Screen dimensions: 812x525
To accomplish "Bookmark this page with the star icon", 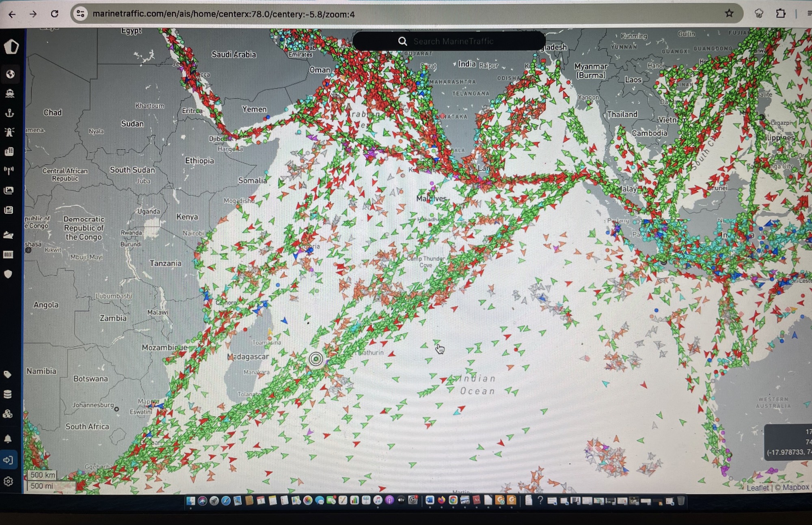I will click(729, 13).
